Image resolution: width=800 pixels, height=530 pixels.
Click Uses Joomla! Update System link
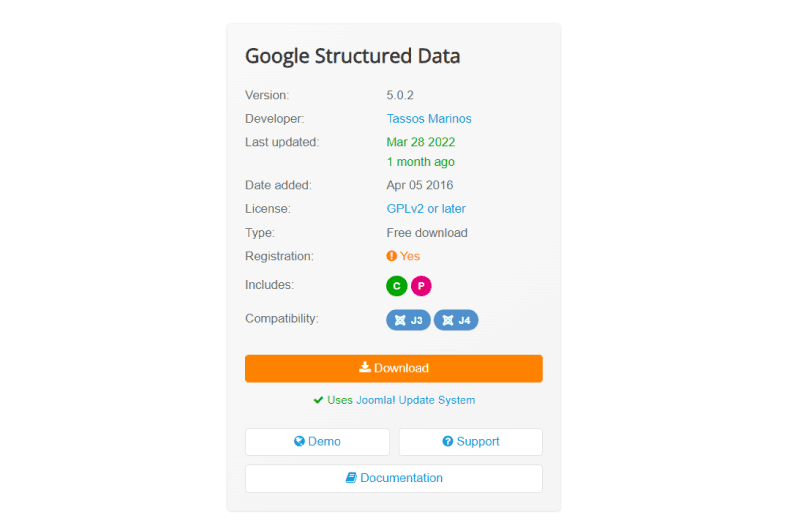[401, 400]
